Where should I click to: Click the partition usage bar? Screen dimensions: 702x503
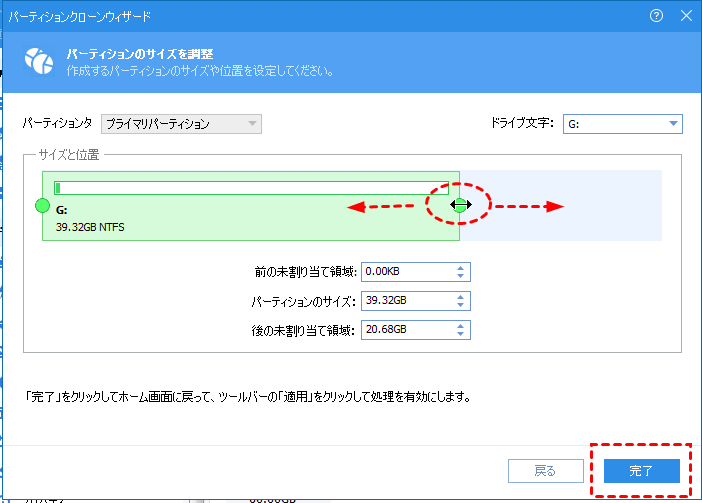point(251,188)
